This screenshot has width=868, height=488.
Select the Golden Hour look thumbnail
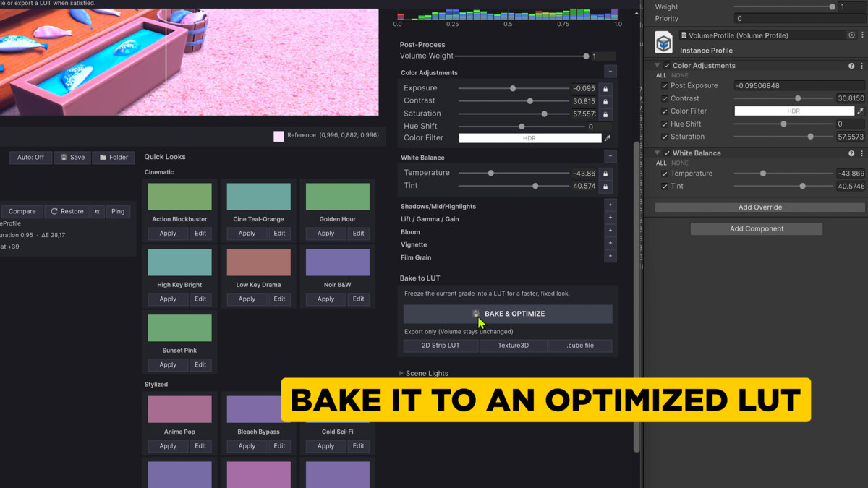(x=338, y=197)
